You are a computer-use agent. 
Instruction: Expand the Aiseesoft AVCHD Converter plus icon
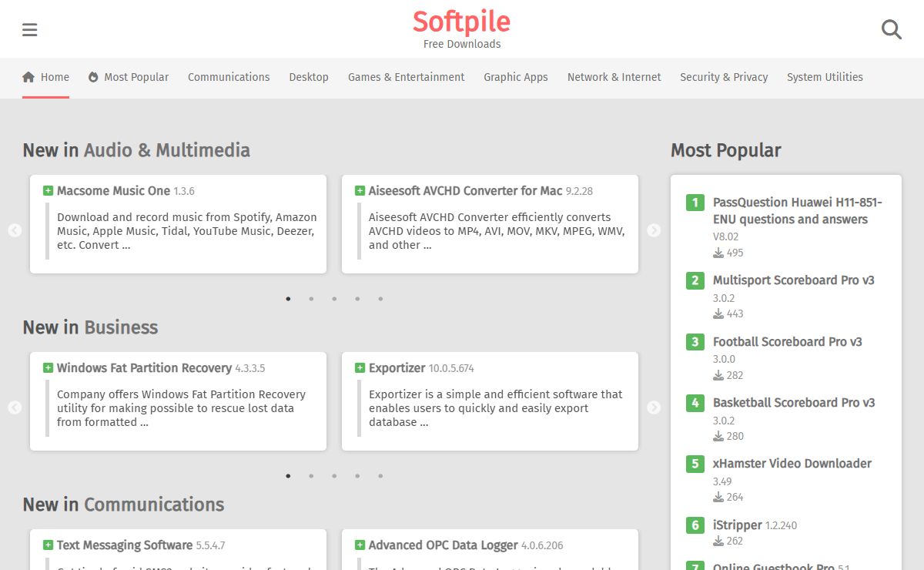point(360,190)
